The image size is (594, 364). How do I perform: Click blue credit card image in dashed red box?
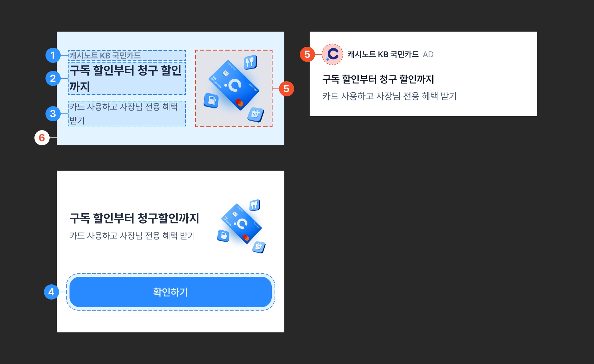(x=233, y=85)
